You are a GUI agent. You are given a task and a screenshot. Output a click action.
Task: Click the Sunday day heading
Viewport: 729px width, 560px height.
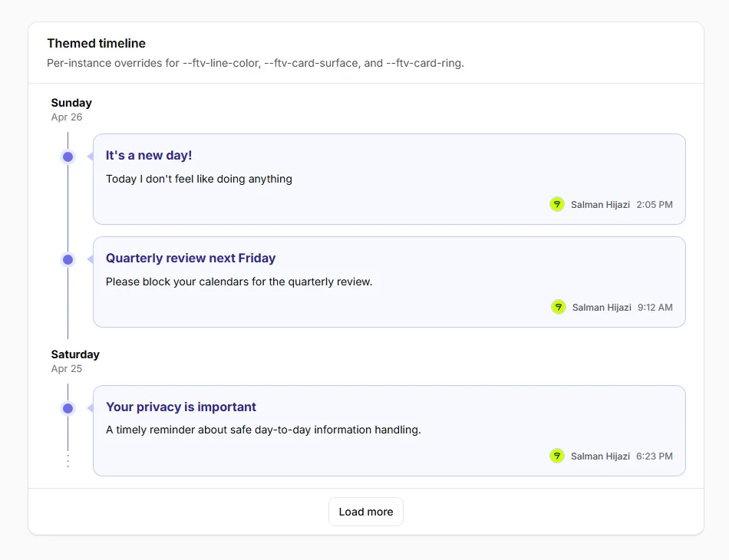pyautogui.click(x=71, y=103)
